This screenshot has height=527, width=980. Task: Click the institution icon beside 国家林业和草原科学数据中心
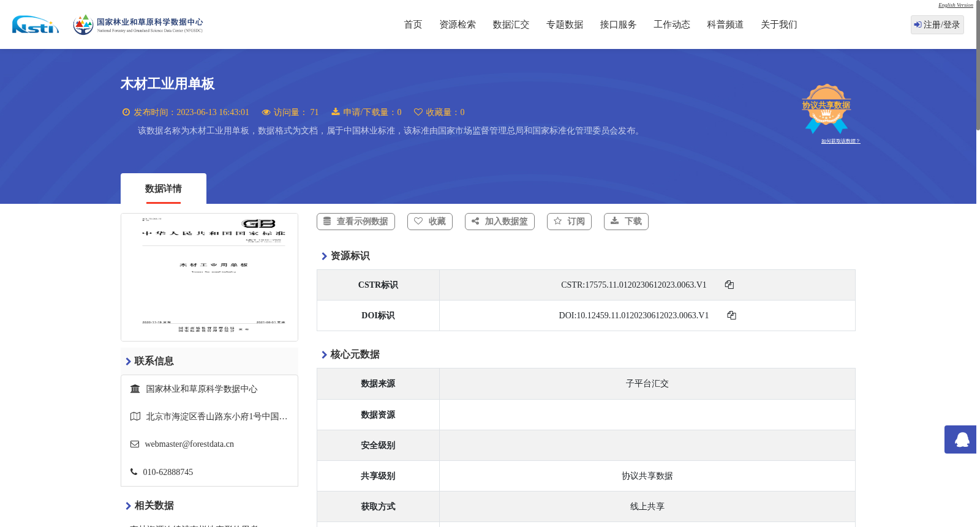coord(135,389)
